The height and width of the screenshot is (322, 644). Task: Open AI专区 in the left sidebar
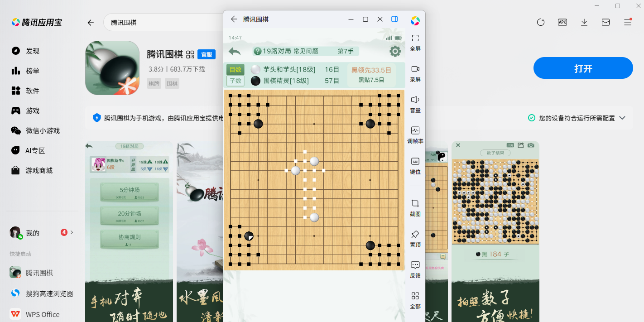tap(28, 150)
